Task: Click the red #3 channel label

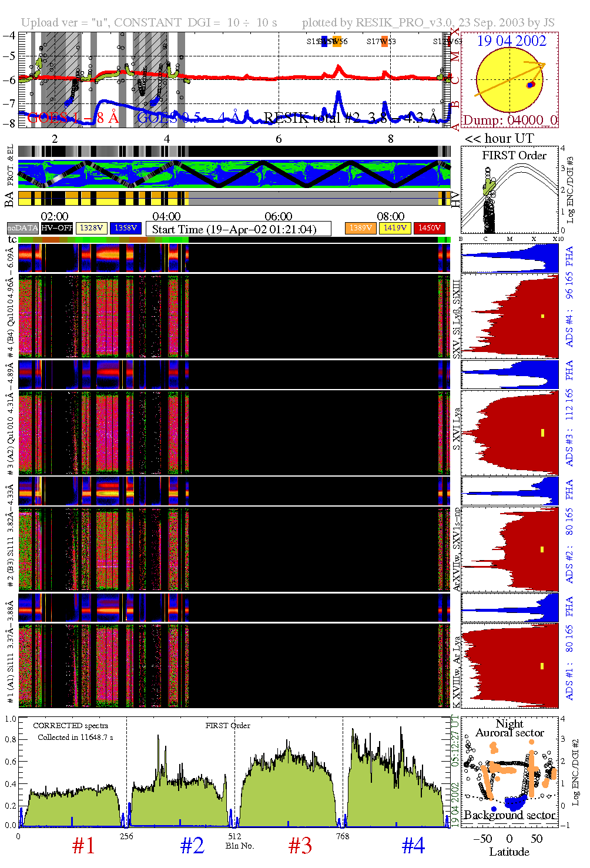Action: (300, 846)
